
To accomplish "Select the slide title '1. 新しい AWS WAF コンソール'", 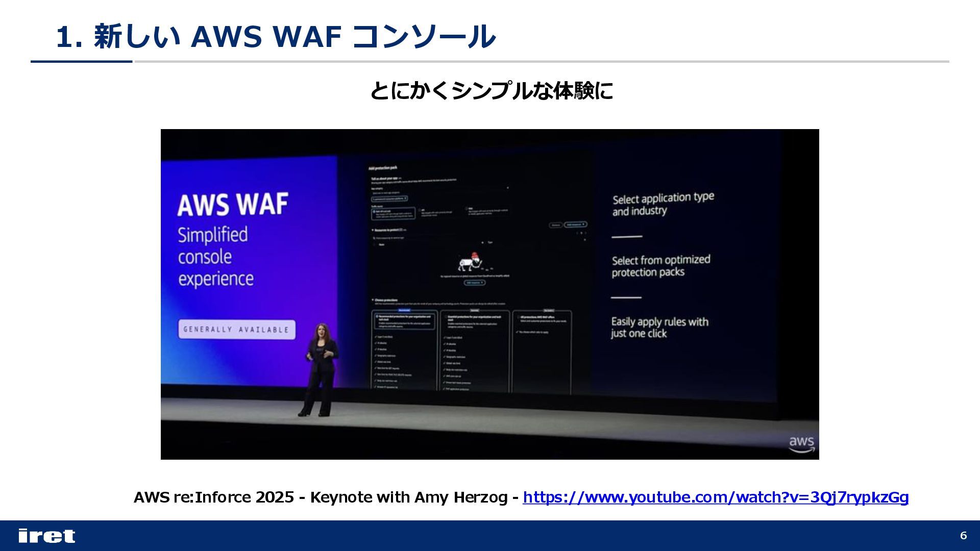I will (276, 37).
